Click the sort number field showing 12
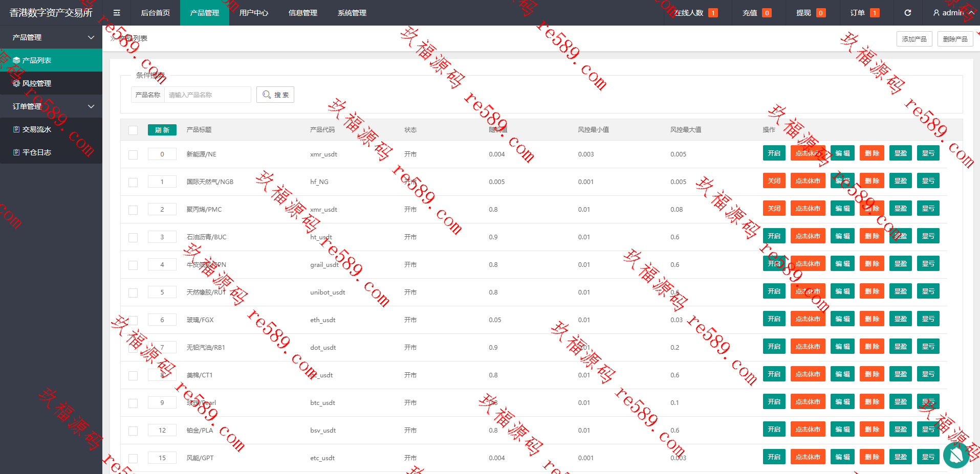This screenshot has height=474, width=980. tap(162, 430)
